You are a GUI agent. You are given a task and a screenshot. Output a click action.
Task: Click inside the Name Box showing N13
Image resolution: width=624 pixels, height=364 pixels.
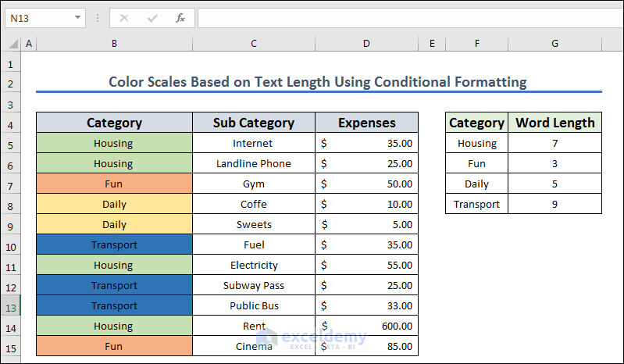click(x=37, y=17)
